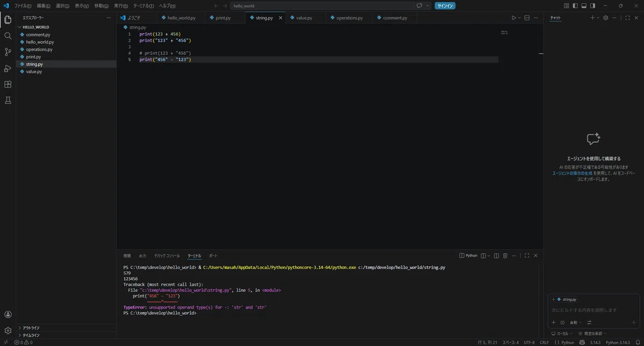Open the ローカル session target dropdown
Viewport: 644px width, 346px height.
click(x=563, y=334)
